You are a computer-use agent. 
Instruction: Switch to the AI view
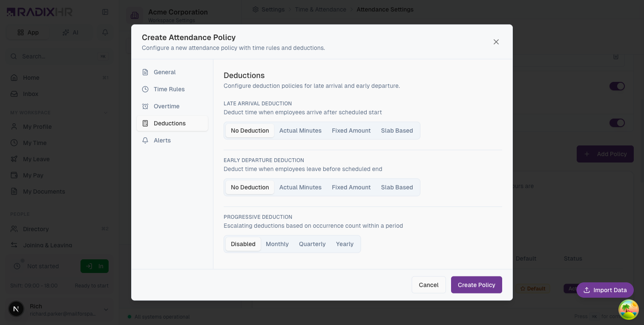70,32
